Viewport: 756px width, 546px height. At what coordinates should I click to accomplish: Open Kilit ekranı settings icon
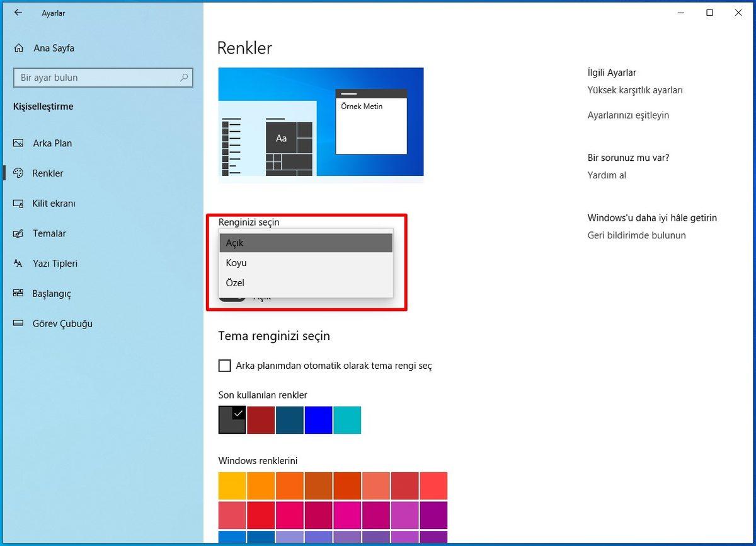pos(18,203)
